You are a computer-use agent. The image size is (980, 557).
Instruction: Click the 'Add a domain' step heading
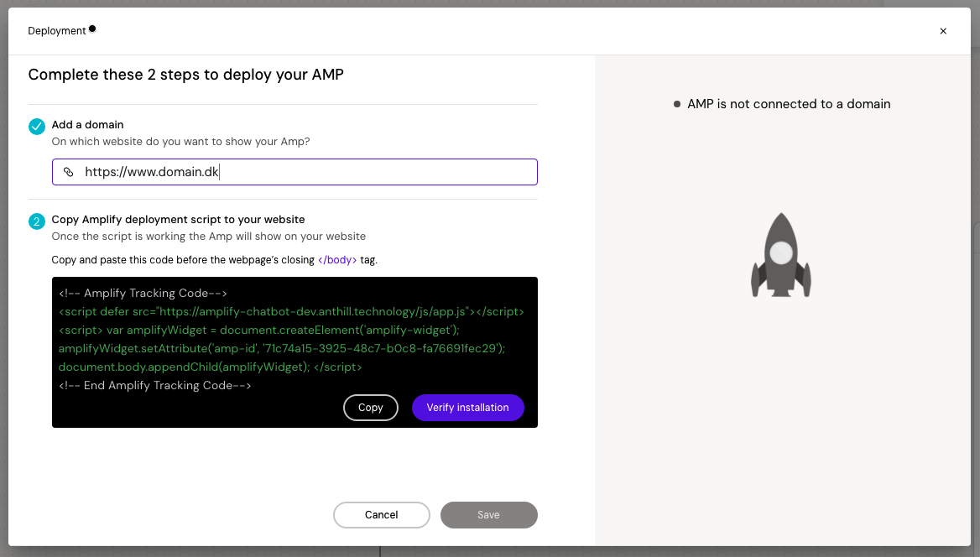coord(87,124)
